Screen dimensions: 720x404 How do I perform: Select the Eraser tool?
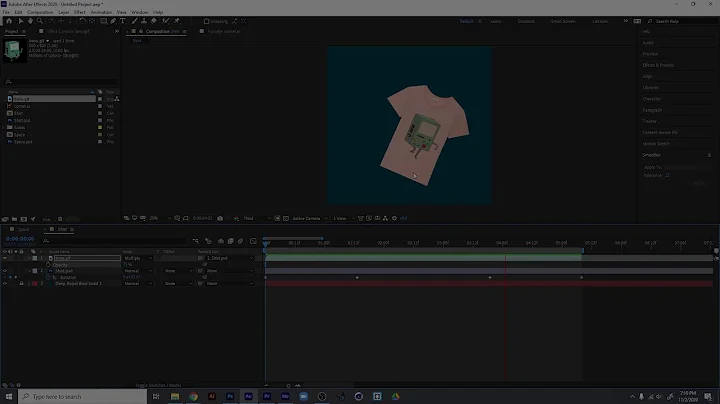click(153, 21)
